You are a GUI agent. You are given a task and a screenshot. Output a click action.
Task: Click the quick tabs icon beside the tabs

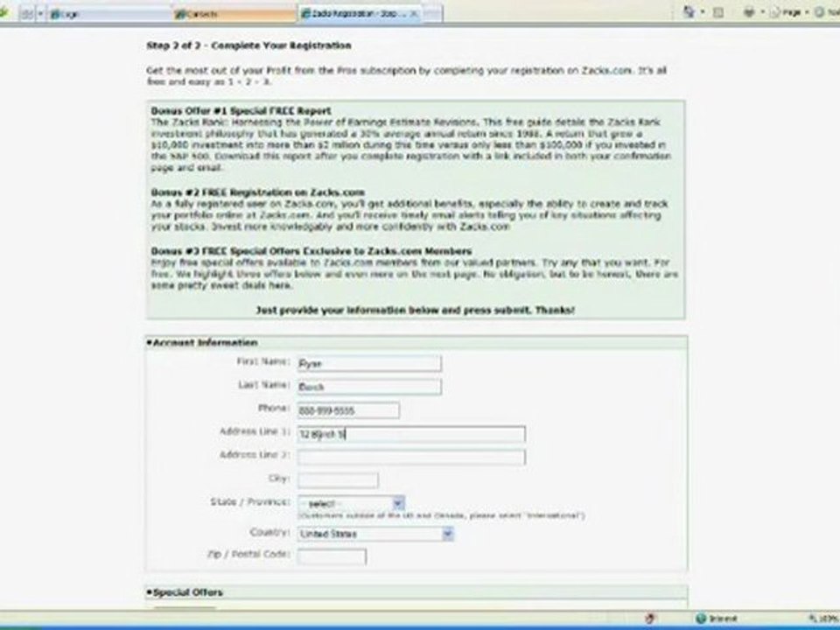point(27,13)
